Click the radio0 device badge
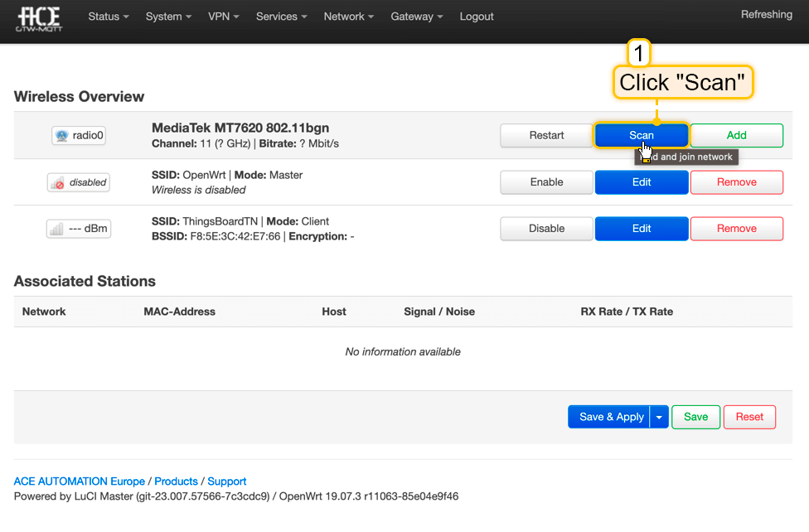The width and height of the screenshot is (809, 532). (x=79, y=135)
